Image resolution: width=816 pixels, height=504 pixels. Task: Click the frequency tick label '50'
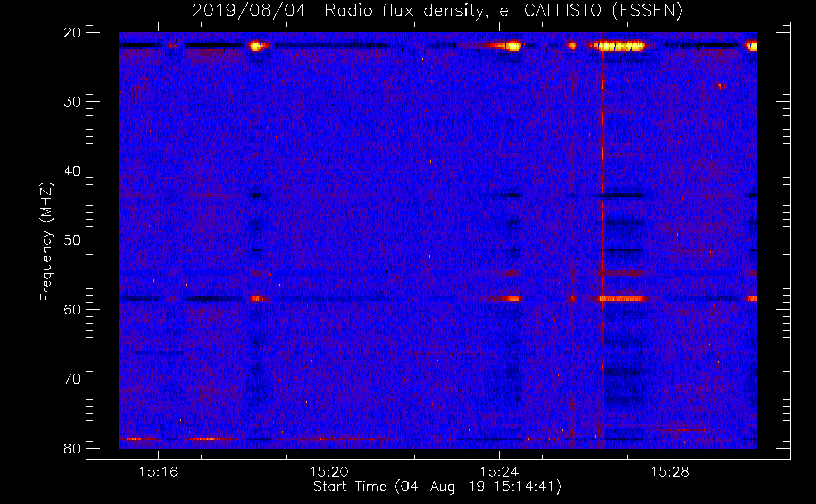(x=73, y=240)
